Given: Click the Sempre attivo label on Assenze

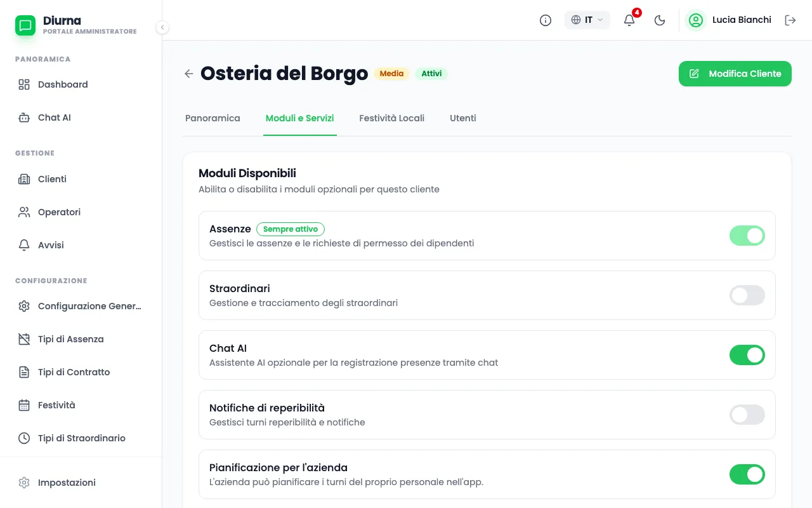Looking at the screenshot, I should point(291,229).
